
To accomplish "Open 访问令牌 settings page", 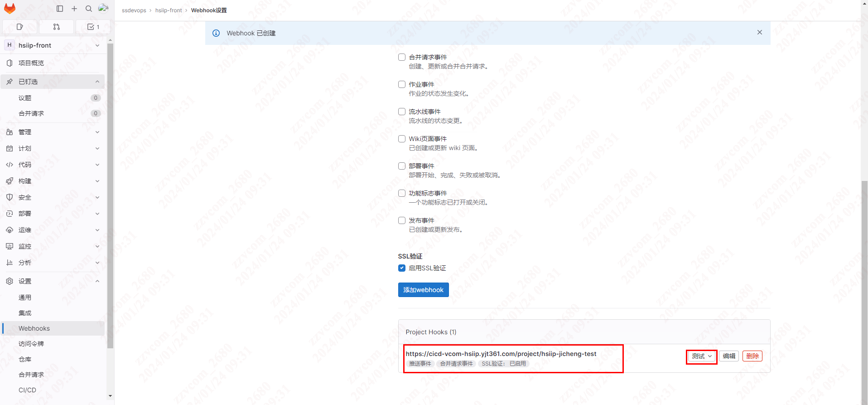I will pos(53,344).
